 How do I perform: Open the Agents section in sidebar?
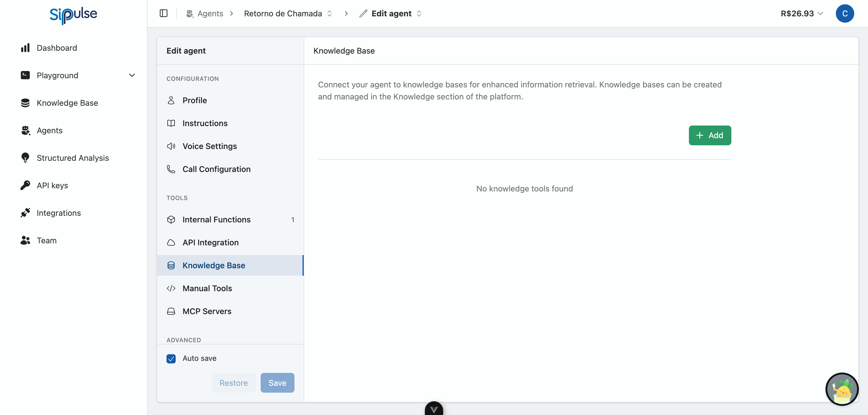tap(50, 131)
